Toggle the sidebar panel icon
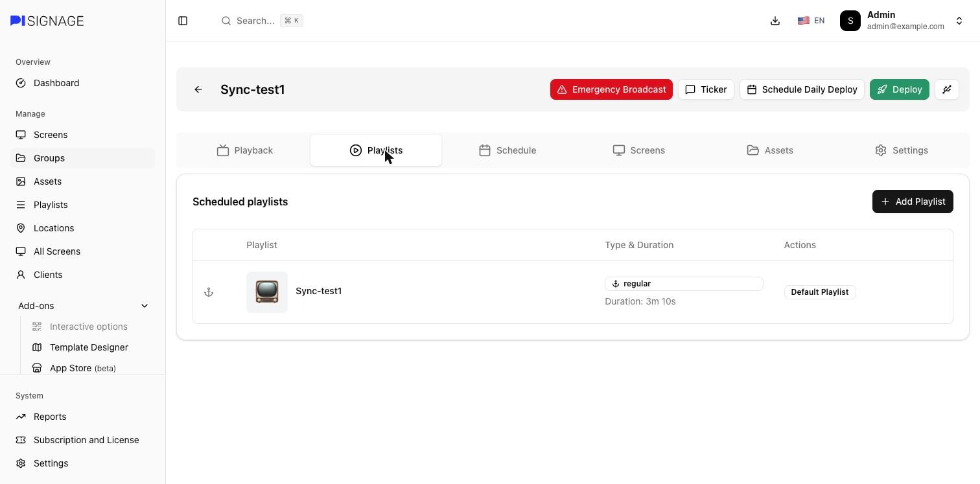 pyautogui.click(x=183, y=21)
